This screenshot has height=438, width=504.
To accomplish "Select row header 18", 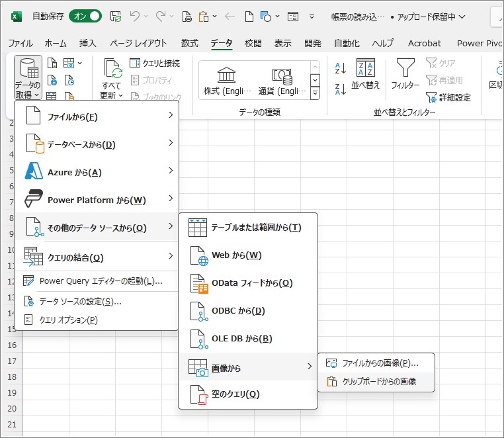I will 12,376.
